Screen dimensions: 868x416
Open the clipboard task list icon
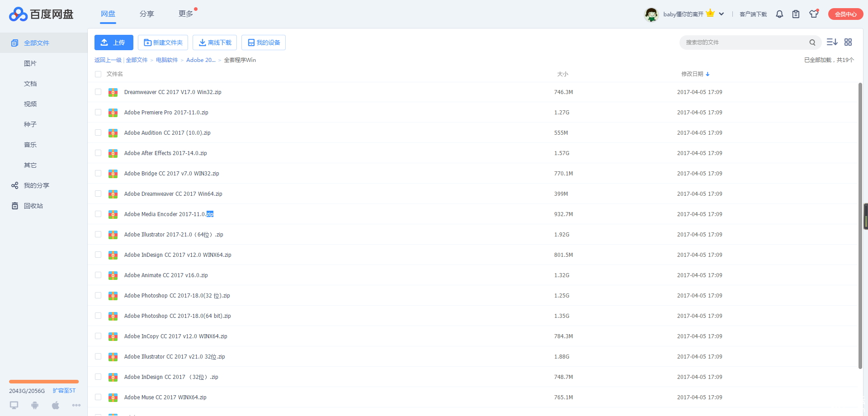796,14
